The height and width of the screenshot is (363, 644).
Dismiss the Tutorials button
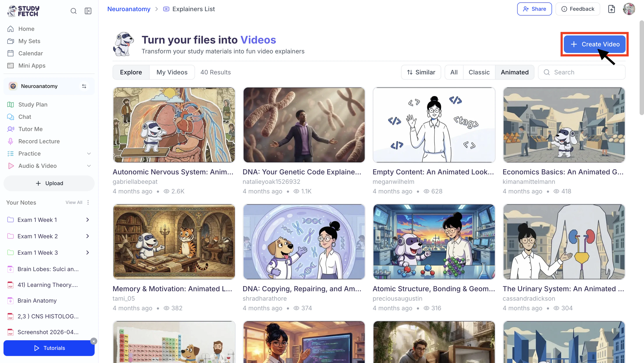tap(94, 341)
